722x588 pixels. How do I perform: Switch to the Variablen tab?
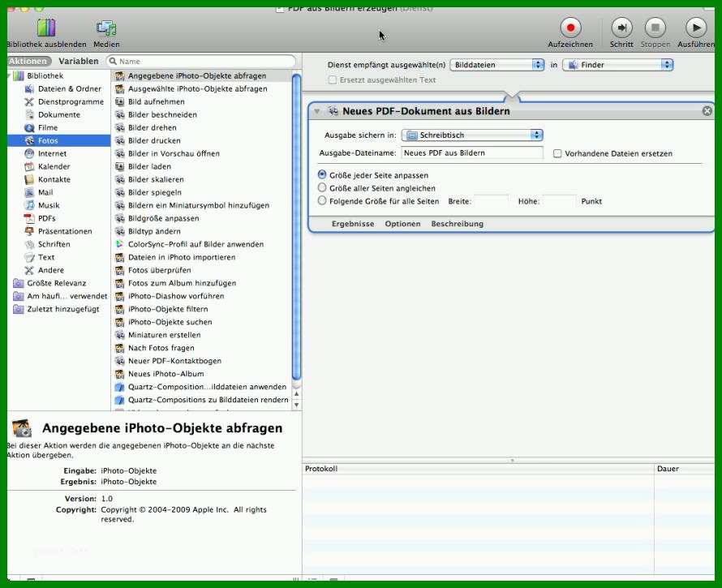[78, 61]
